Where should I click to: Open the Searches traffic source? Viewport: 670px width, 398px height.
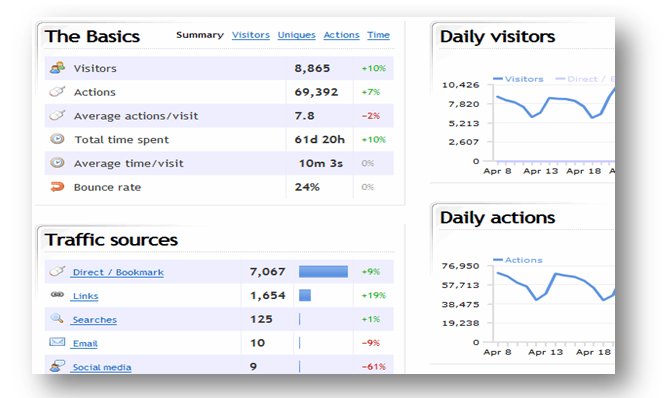(x=94, y=320)
